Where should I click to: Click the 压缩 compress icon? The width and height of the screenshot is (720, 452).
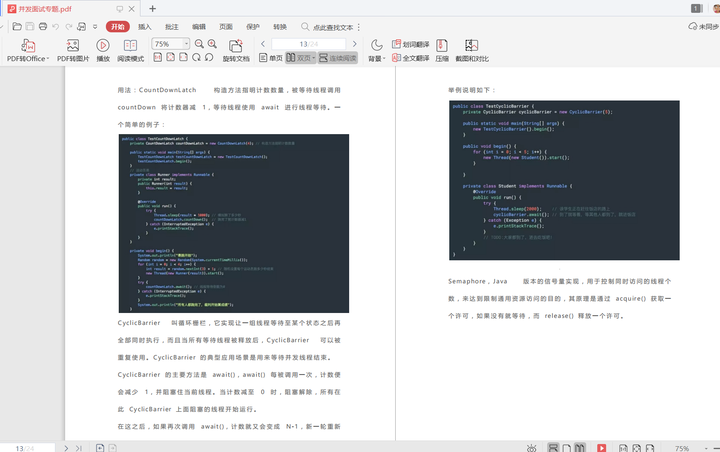pyautogui.click(x=442, y=51)
